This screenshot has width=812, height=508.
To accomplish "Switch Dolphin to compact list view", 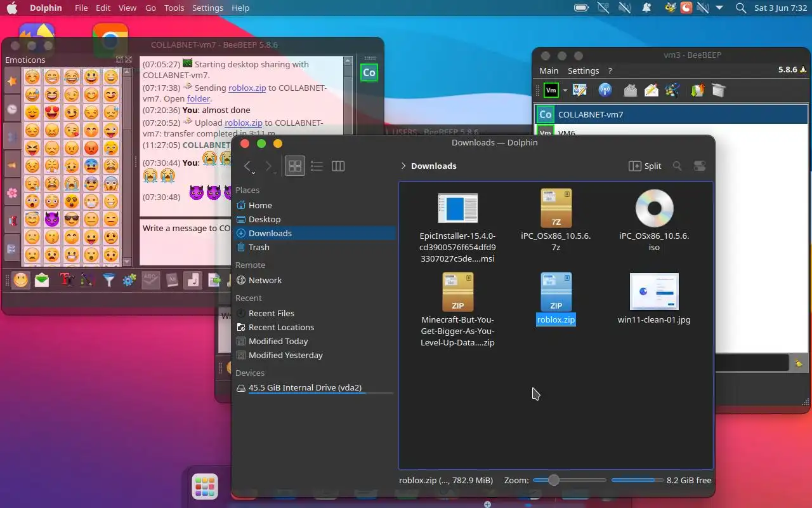I will coord(317,166).
